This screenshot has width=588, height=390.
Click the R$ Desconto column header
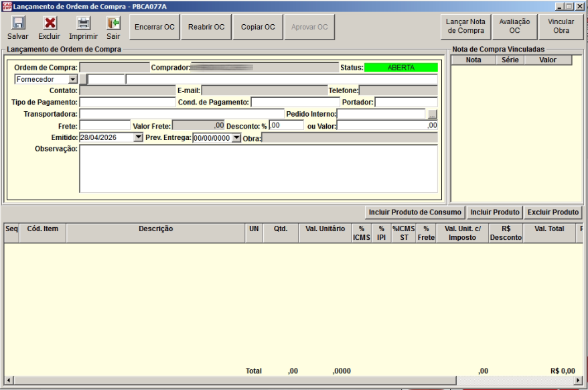point(506,233)
